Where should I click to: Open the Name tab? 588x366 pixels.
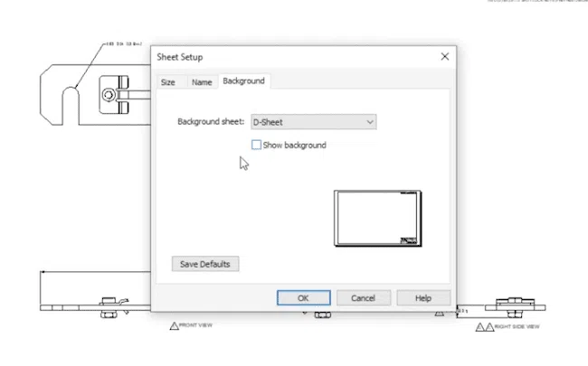[x=202, y=82]
